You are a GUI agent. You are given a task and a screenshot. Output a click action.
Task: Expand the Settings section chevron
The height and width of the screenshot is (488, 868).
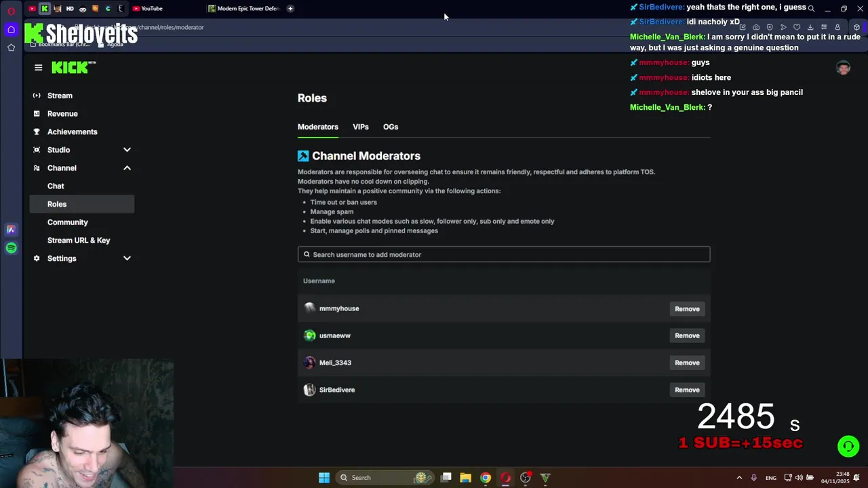point(127,258)
